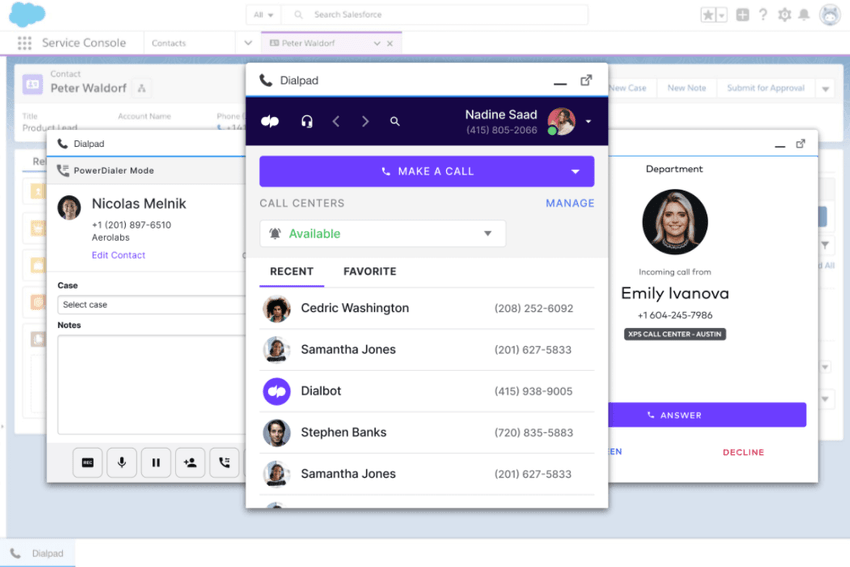Open the Contacts navigation tab
The height and width of the screenshot is (567, 850).
[x=169, y=43]
